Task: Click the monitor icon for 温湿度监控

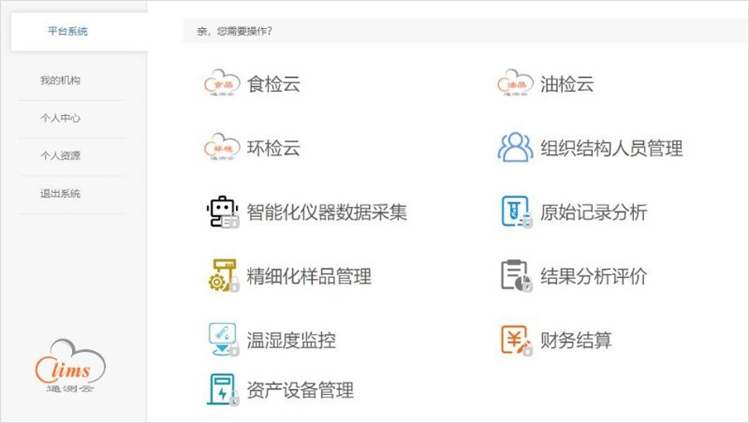Action: point(223,339)
